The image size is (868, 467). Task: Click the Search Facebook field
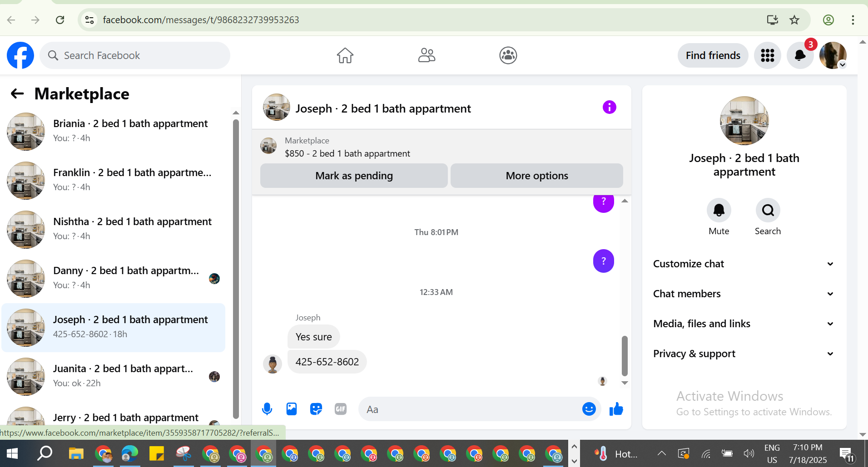coord(135,55)
